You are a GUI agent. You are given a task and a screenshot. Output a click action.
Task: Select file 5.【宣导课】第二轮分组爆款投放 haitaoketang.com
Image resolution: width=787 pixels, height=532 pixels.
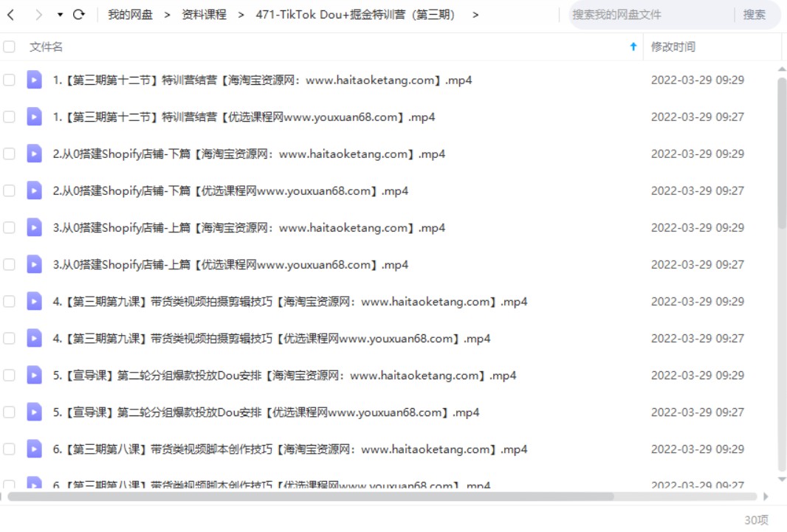(x=284, y=376)
